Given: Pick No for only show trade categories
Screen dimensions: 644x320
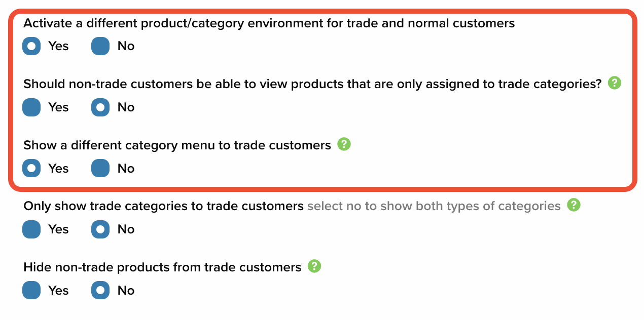Looking at the screenshot, I should pos(100,229).
